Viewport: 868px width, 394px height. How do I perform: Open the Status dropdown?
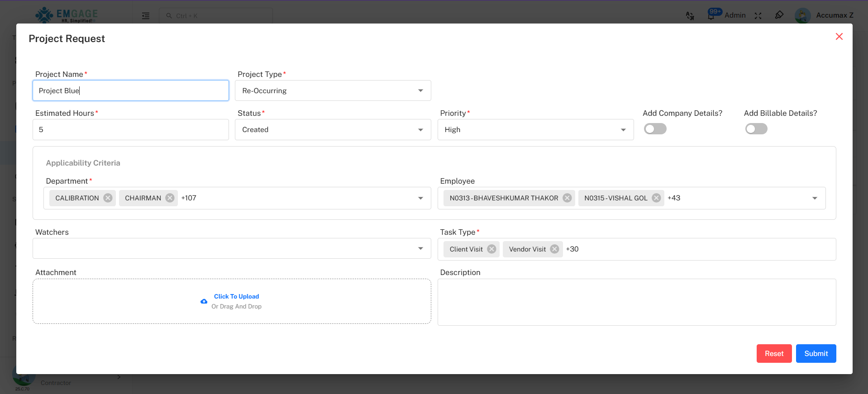coord(333,130)
